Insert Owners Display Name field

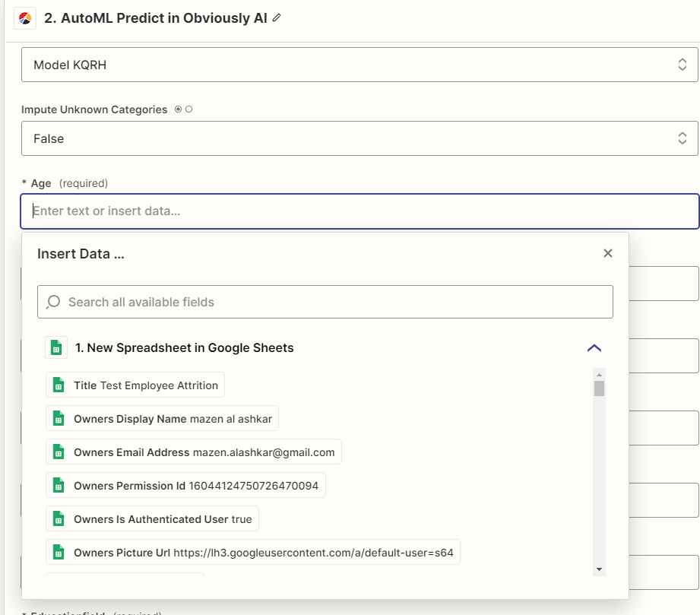click(x=162, y=418)
